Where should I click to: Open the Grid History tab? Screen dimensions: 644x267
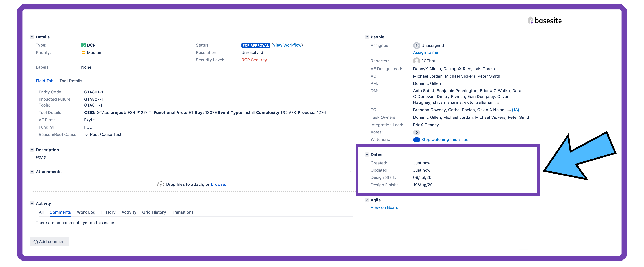coord(154,212)
